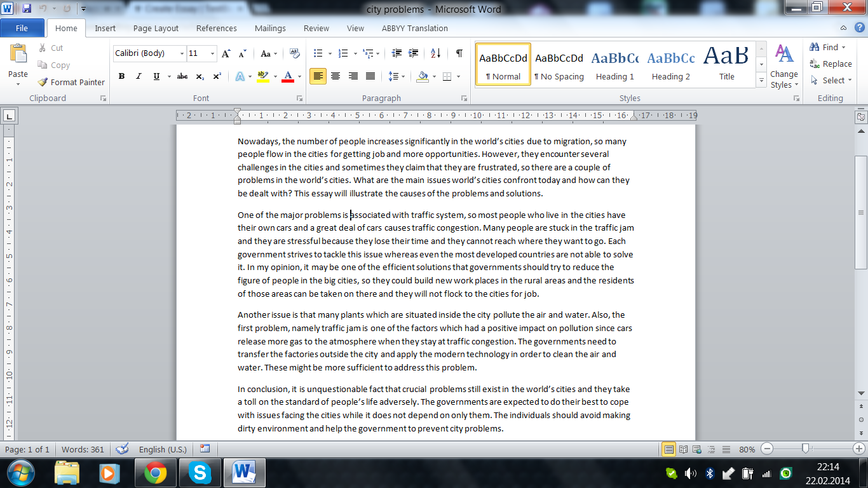868x488 pixels.
Task: Center-align the paragraph text
Action: click(x=336, y=76)
